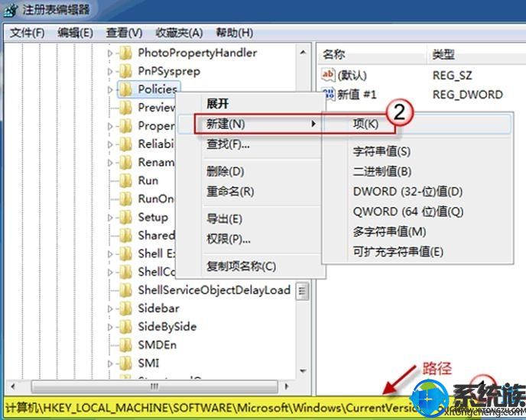The height and width of the screenshot is (420, 526).
Task: Click the Sidebar key folder icon
Action: click(126, 308)
